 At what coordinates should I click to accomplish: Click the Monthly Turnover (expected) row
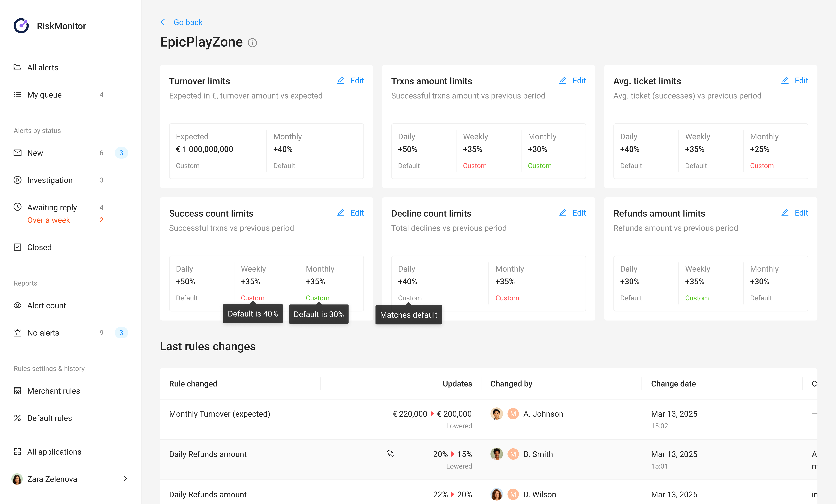[489, 419]
